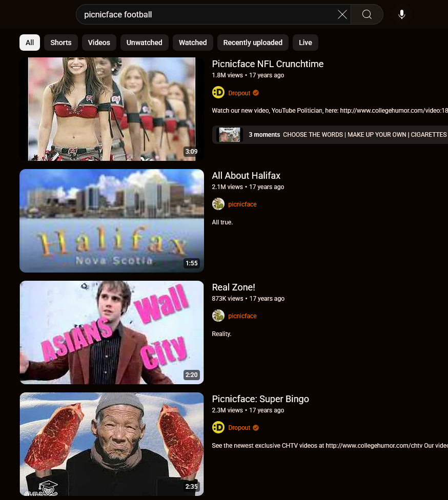
Task: Visit Dropout channel name under Super Bingo
Action: (x=239, y=428)
